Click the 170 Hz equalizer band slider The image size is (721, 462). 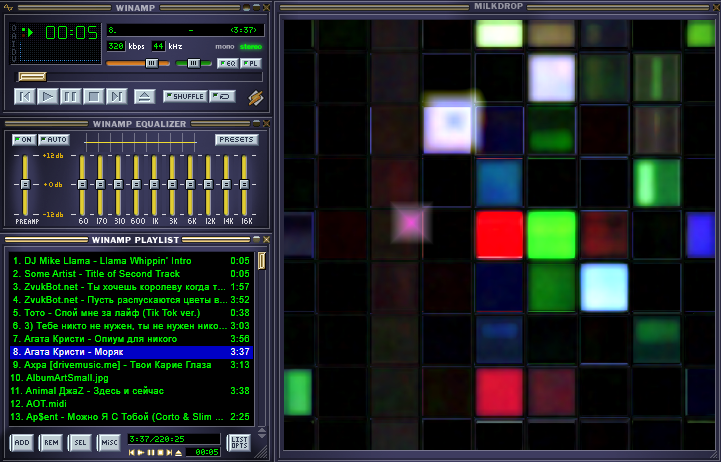[100, 184]
